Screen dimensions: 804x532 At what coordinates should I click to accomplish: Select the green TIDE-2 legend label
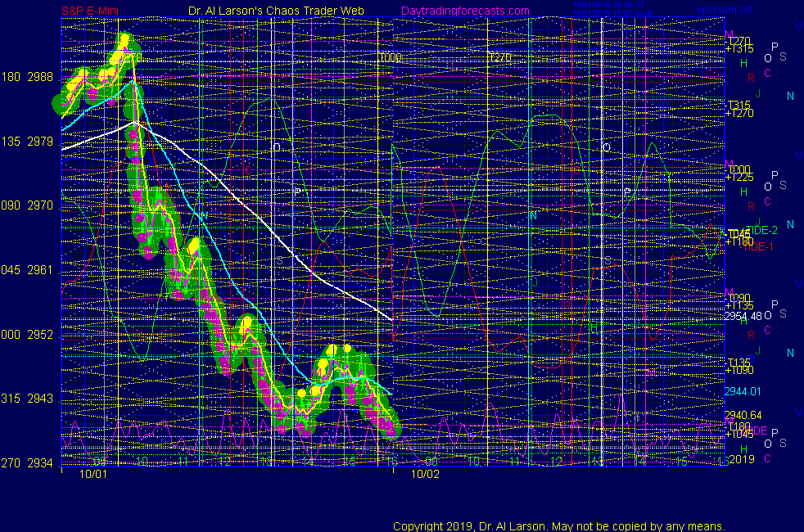click(x=761, y=230)
